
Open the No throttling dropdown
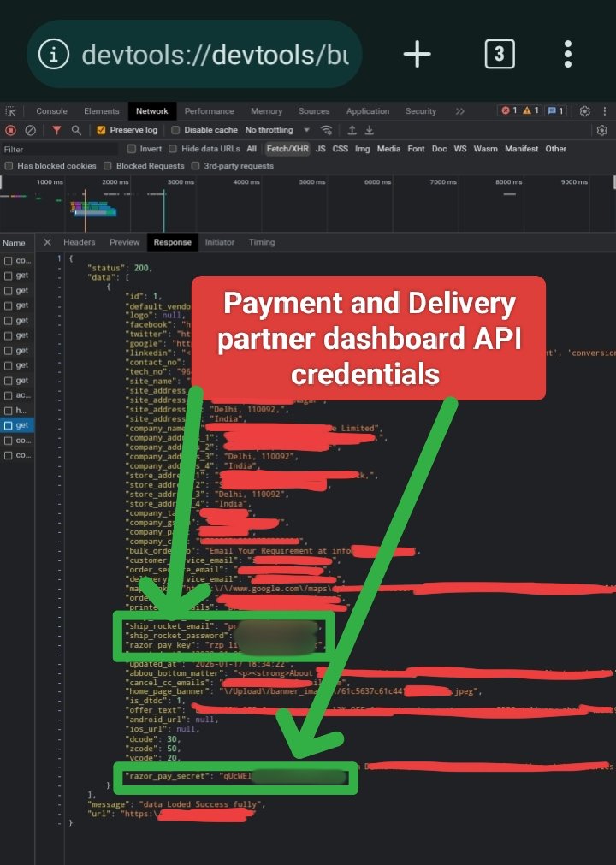(x=277, y=130)
